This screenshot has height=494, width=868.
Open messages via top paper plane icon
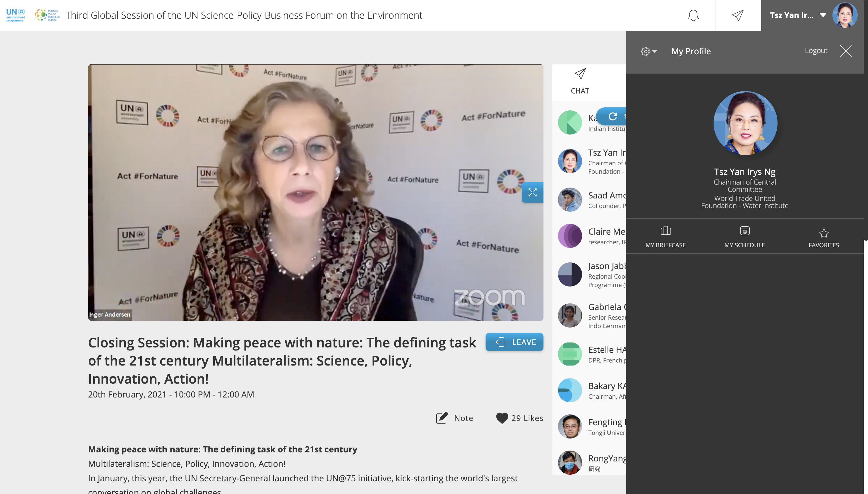pos(738,15)
